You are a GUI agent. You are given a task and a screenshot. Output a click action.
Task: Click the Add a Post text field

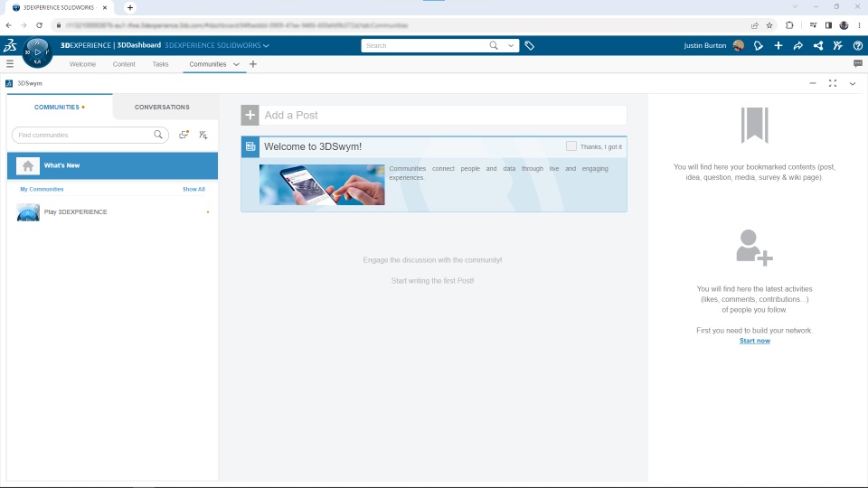coord(443,115)
